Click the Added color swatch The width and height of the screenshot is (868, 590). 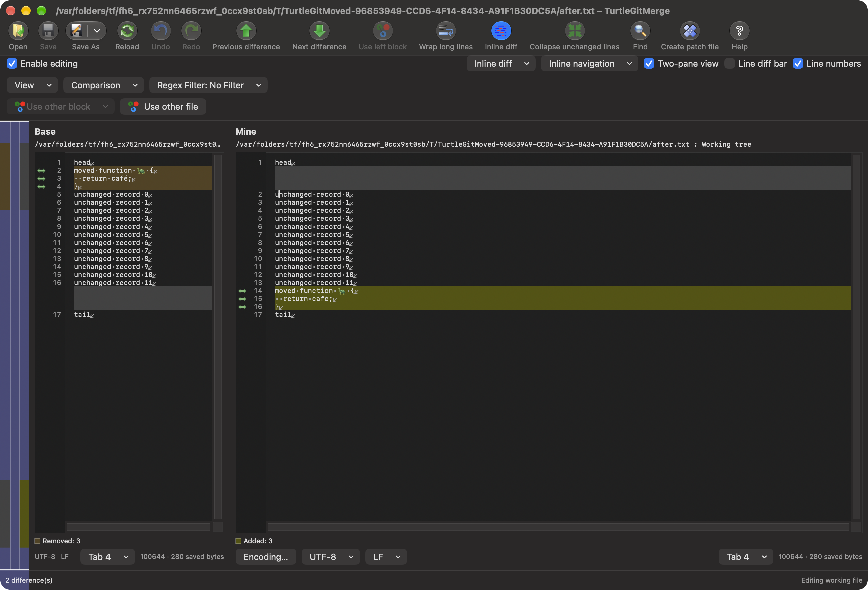pyautogui.click(x=238, y=541)
